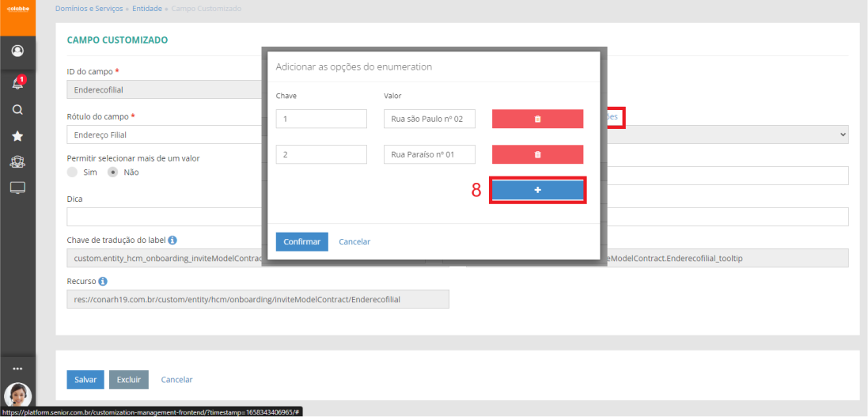Navigate to 'Entidade' breadcrumb

tap(146, 9)
